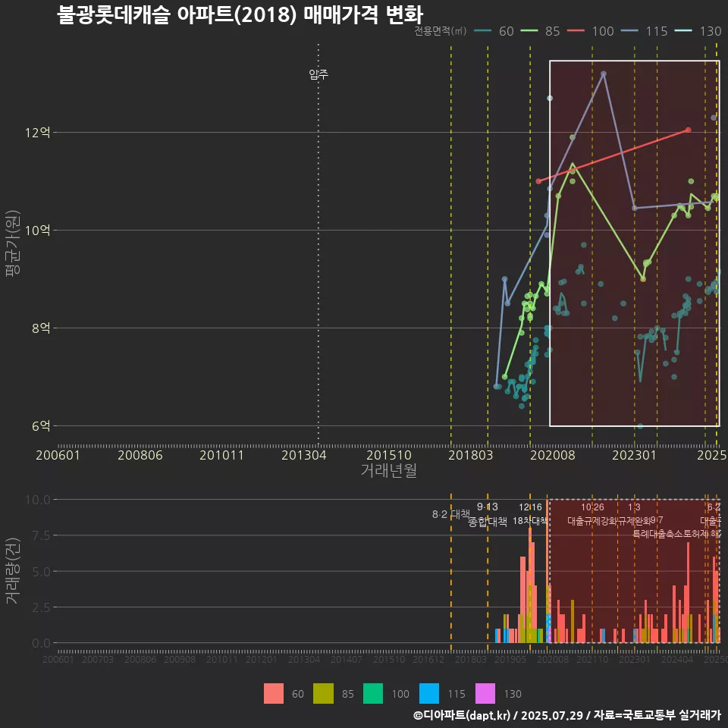Click the 거래량(건) axis title

point(13,572)
